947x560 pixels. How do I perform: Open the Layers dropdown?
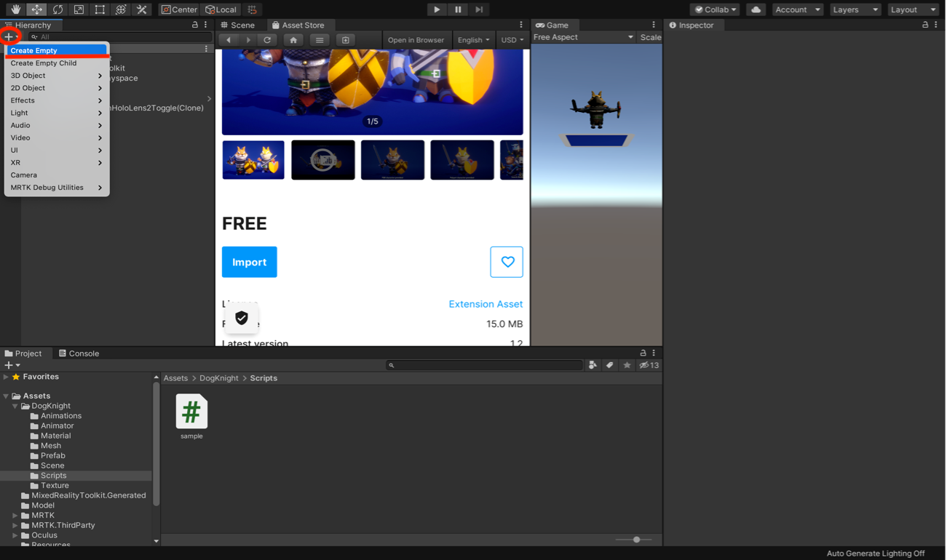tap(855, 9)
